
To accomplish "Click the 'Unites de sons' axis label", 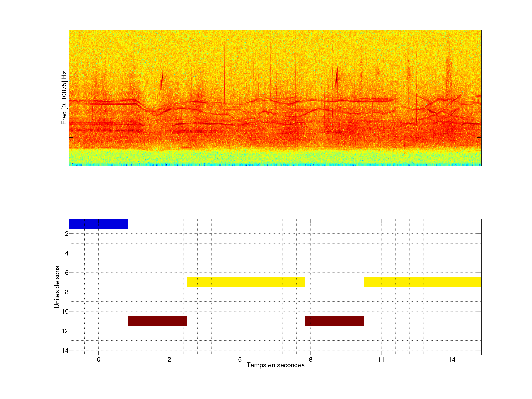I will (57, 287).
